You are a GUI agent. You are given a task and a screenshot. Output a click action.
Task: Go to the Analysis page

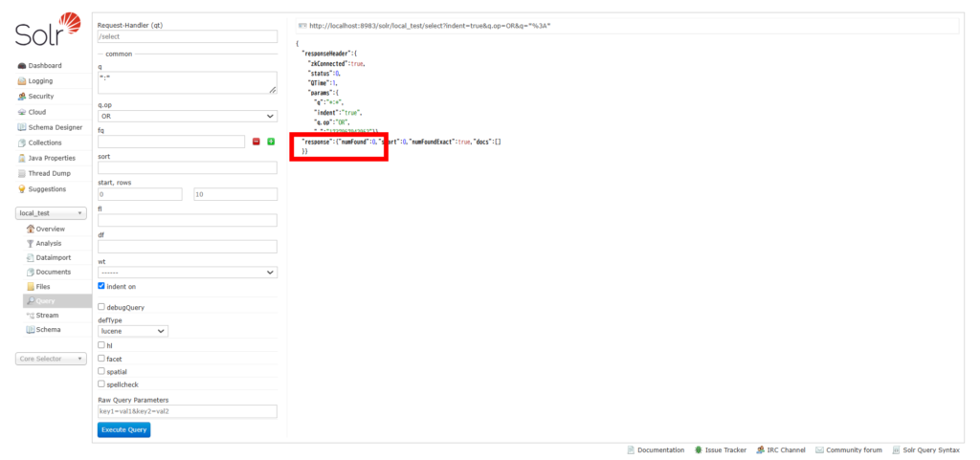coord(49,243)
